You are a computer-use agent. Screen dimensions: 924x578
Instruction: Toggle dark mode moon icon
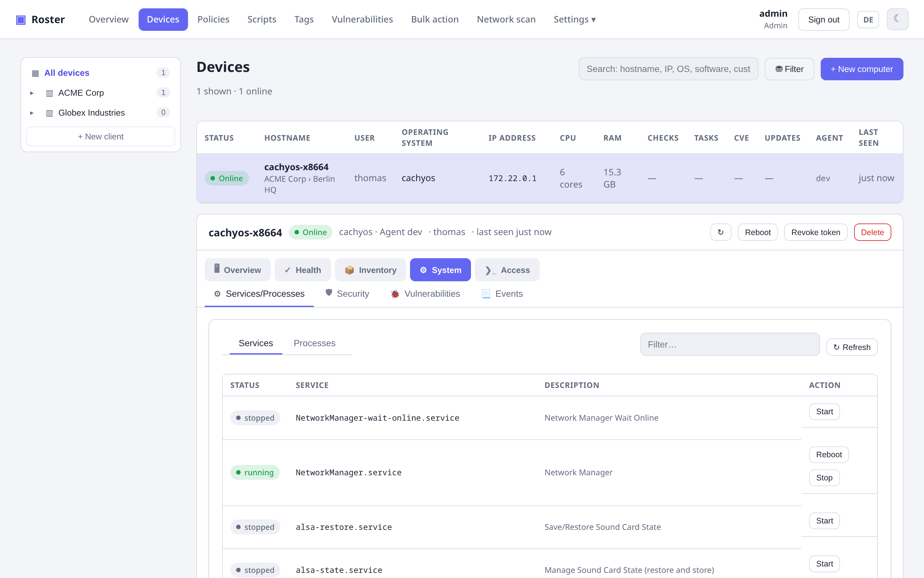tap(897, 19)
